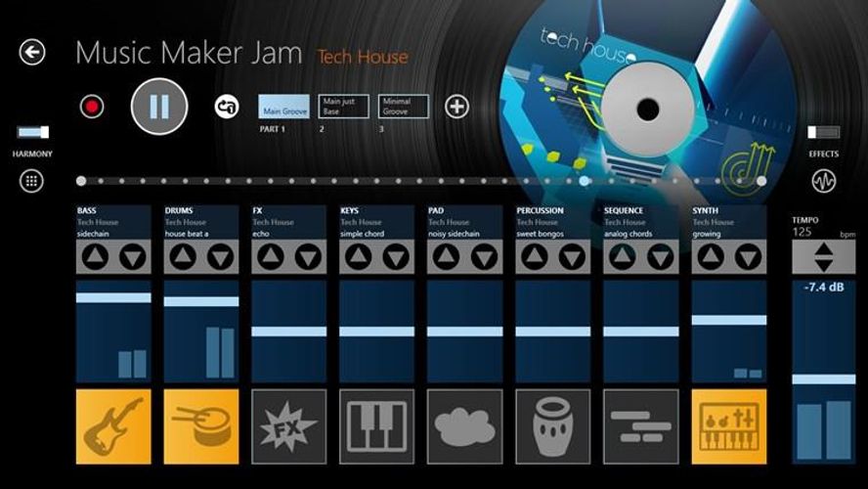Pause playback with the large pause button
Viewport: 868px width, 489px height.
[159, 107]
